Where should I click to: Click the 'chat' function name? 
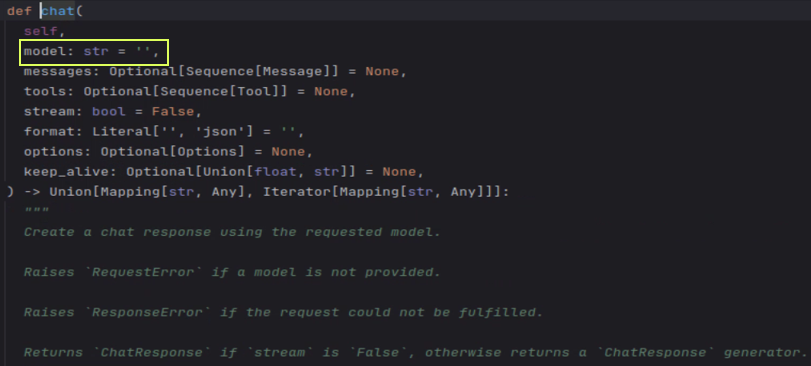[58, 11]
